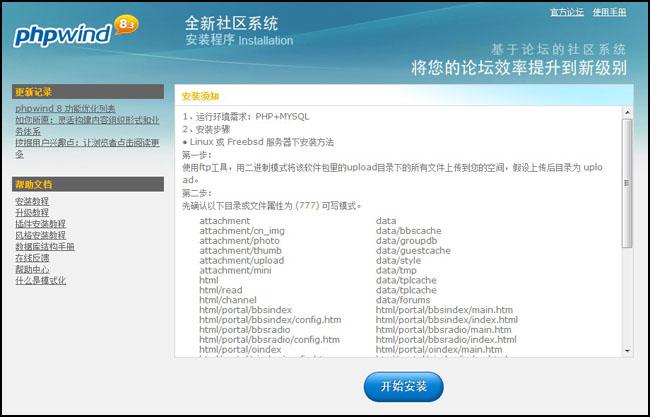Click the html/channel entry

point(228,300)
